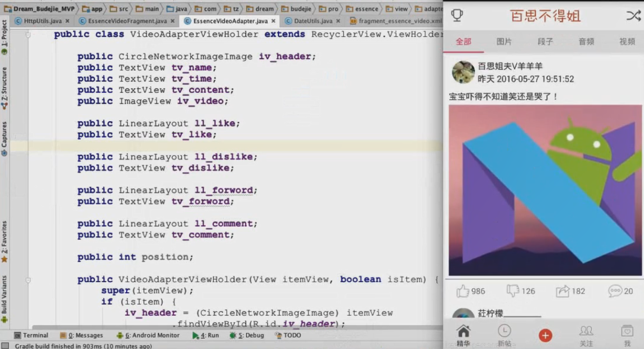Collapse the VideoAdapterViewHolder class fold marker

click(x=28, y=35)
